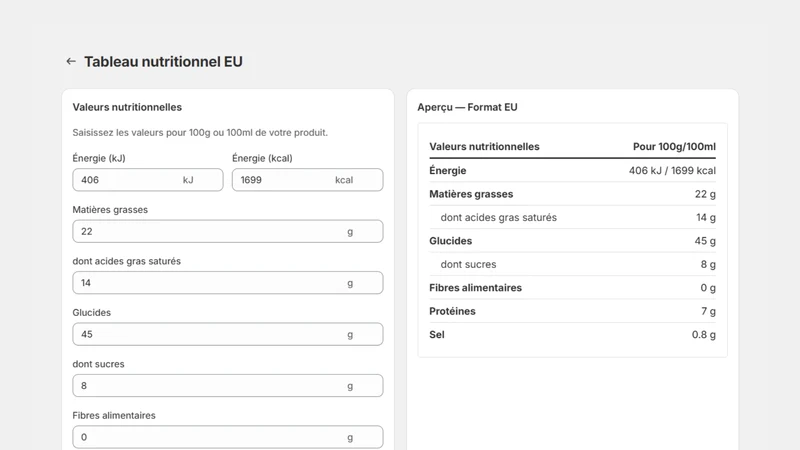Select the Protéines label in the preview table

[452, 311]
